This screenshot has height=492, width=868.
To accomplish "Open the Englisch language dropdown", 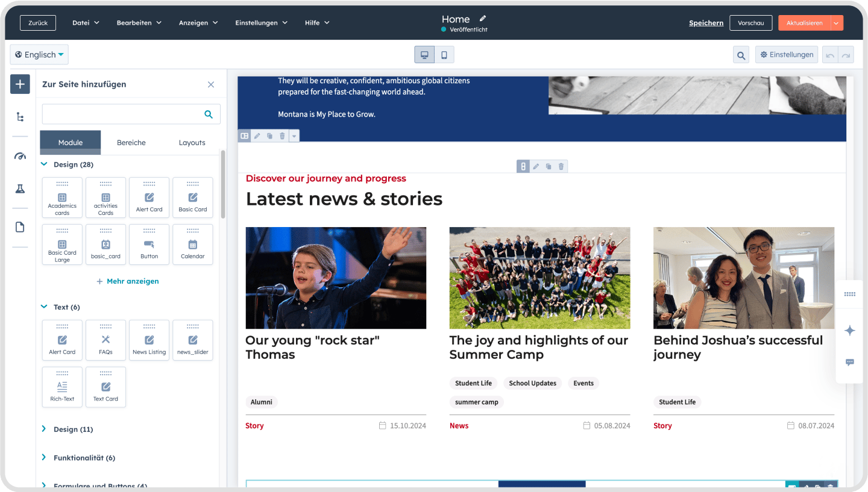I will (39, 55).
